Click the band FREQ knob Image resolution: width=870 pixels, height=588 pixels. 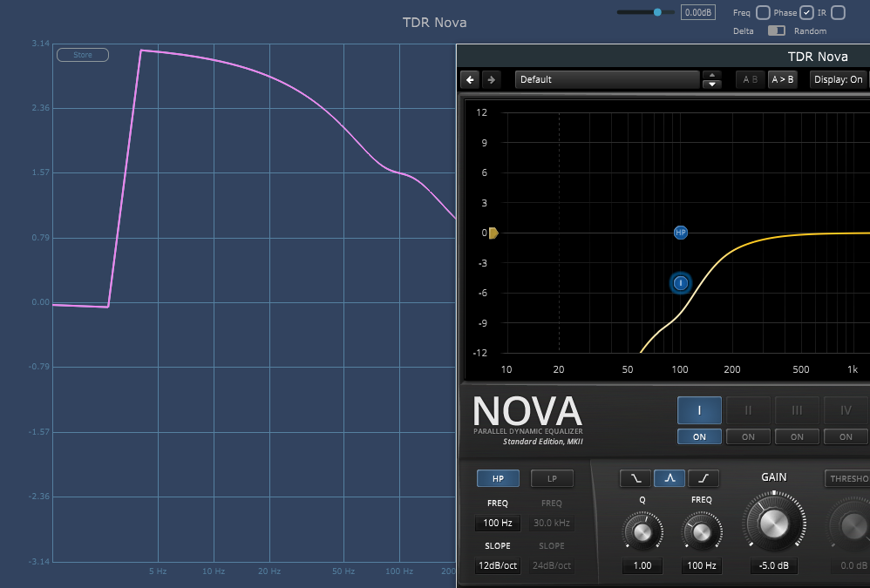click(702, 532)
